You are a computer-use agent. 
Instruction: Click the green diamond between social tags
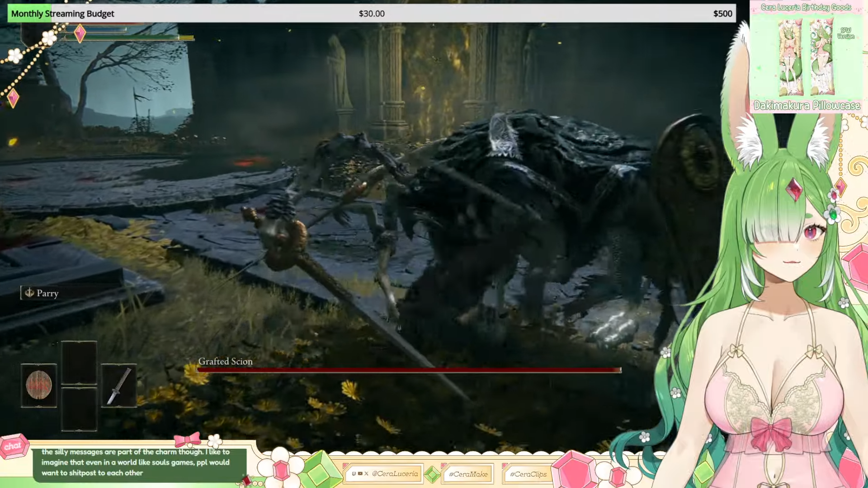pyautogui.click(x=433, y=474)
